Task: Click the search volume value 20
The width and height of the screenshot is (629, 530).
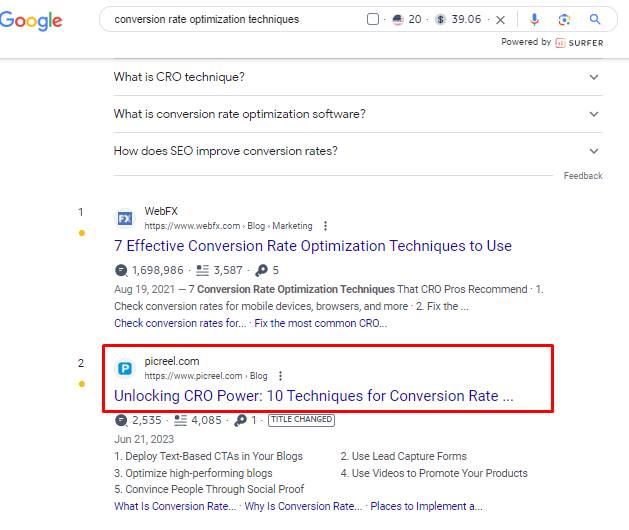Action: (x=415, y=19)
